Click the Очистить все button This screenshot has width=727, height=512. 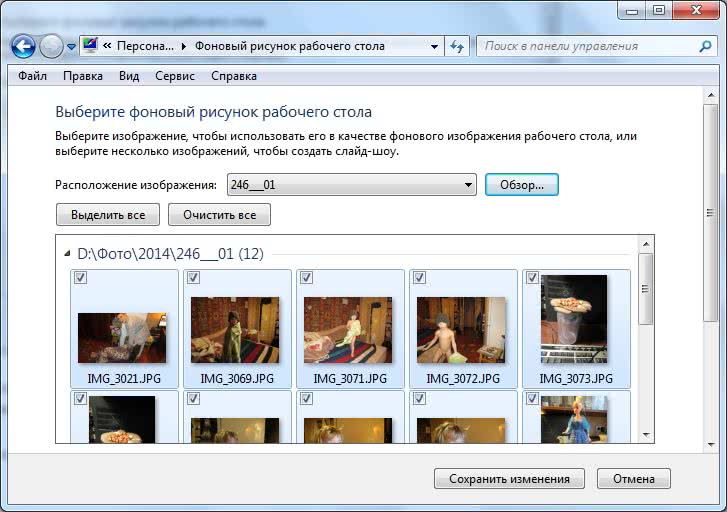[x=219, y=215]
